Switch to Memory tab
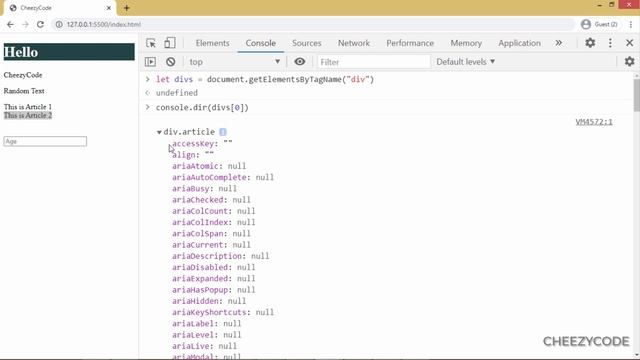This screenshot has height=360, width=640. click(x=466, y=43)
